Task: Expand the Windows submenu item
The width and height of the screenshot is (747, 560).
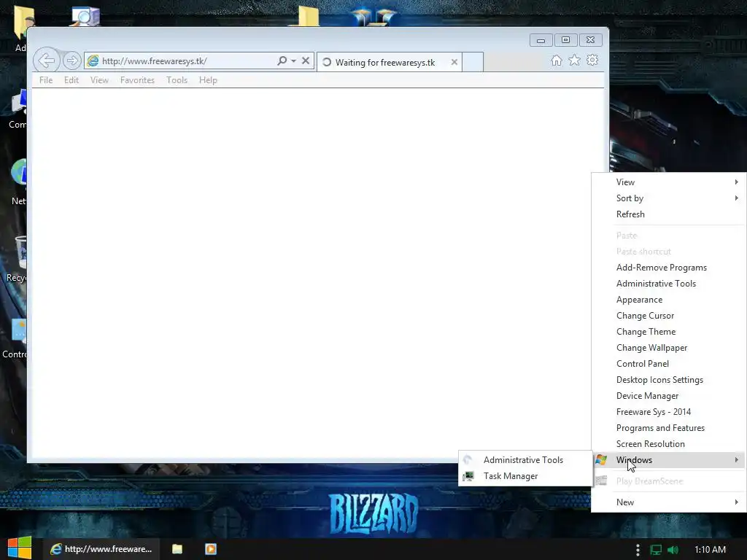Action: pos(668,460)
